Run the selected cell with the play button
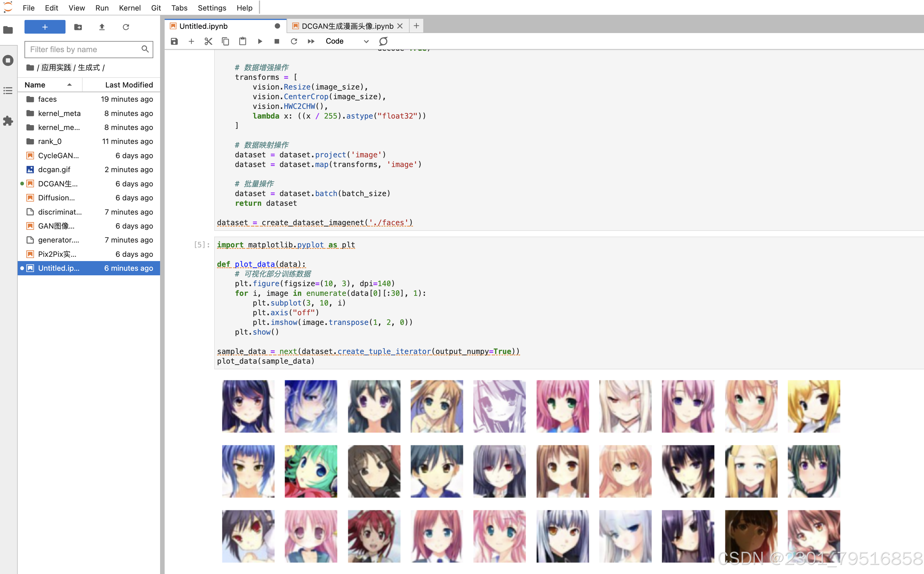The image size is (924, 574). pos(260,41)
